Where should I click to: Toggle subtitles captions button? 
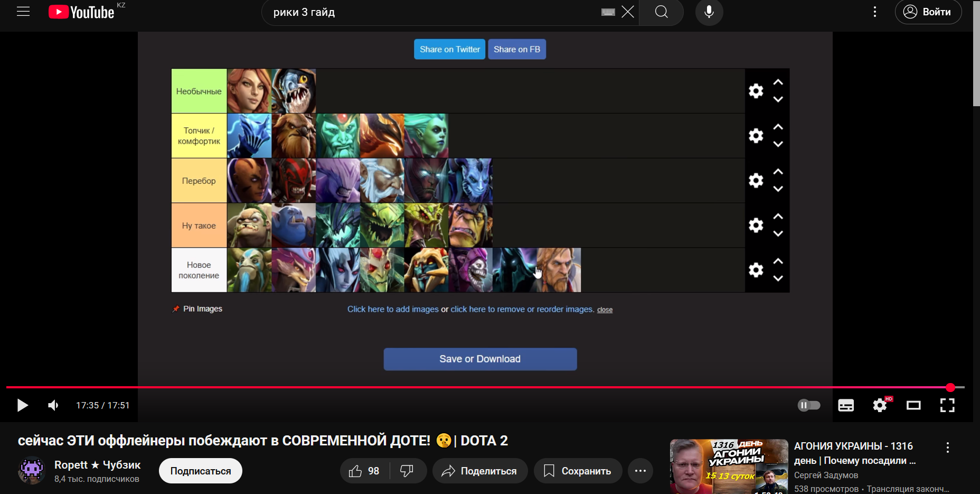coord(846,405)
